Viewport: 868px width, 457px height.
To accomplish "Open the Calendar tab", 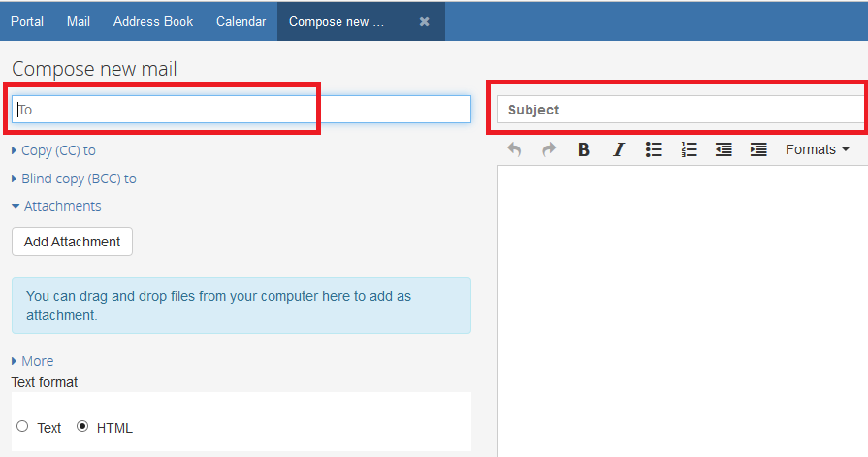I will click(x=241, y=21).
